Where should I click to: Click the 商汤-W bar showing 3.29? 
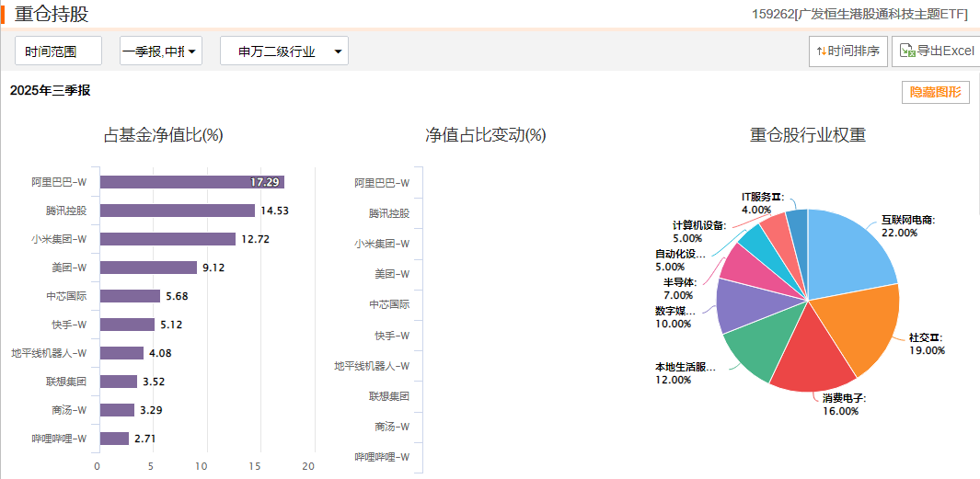(118, 410)
